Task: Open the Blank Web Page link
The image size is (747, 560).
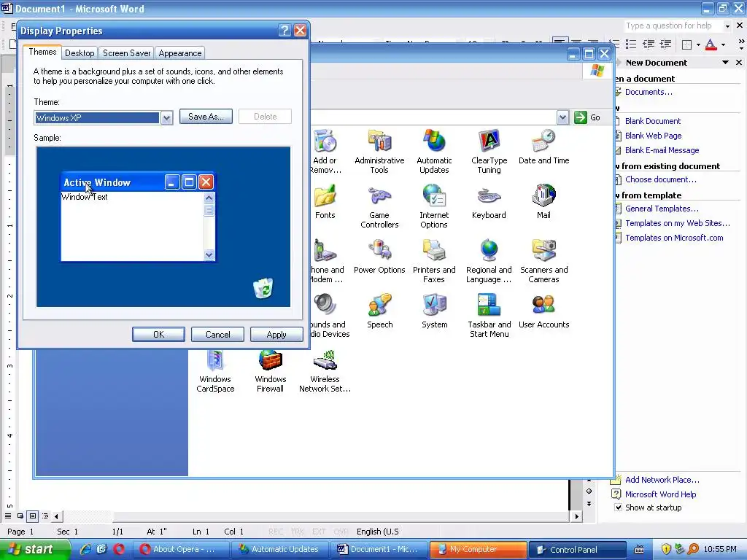Action: tap(653, 136)
